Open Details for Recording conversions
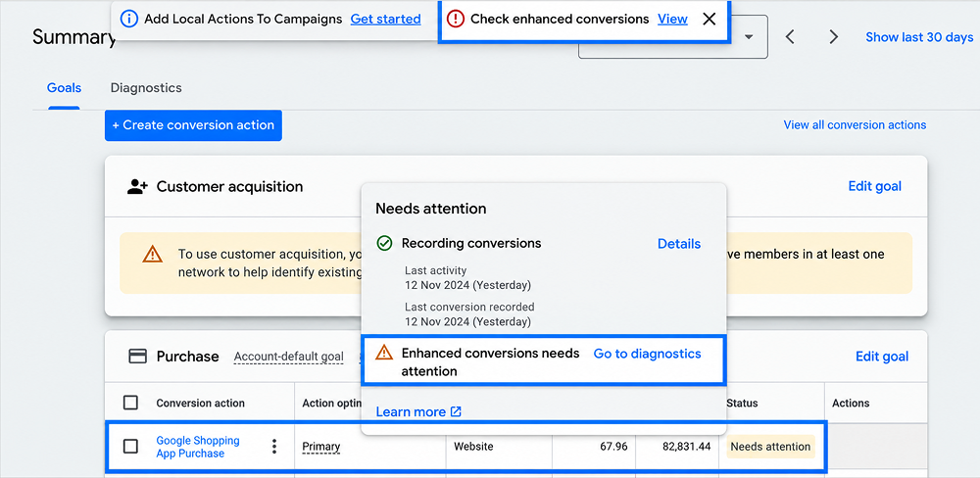 tap(679, 244)
